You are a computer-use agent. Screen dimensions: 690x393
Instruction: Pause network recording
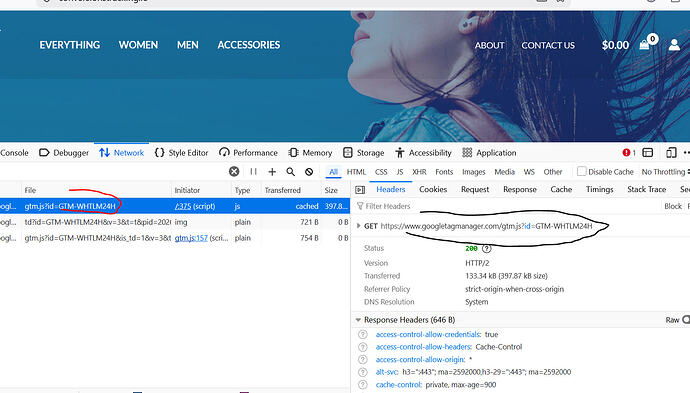(253, 172)
